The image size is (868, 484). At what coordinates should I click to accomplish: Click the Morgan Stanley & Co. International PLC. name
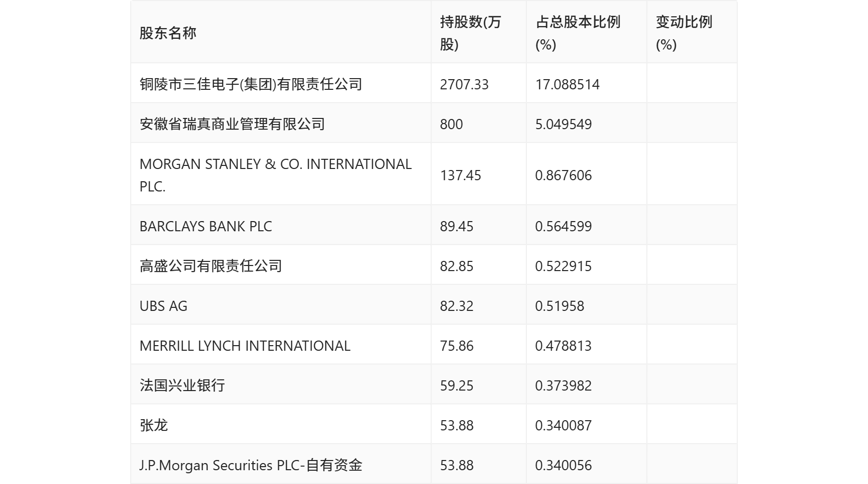275,175
